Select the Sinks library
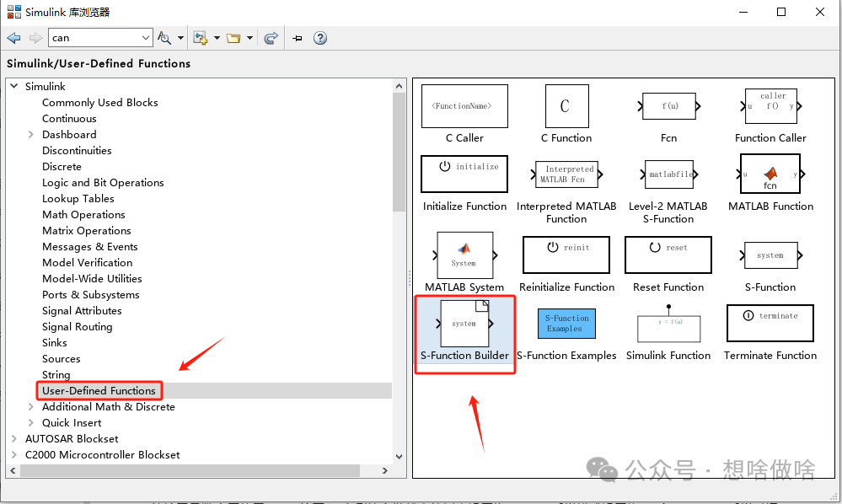This screenshot has height=504, width=842. (54, 342)
